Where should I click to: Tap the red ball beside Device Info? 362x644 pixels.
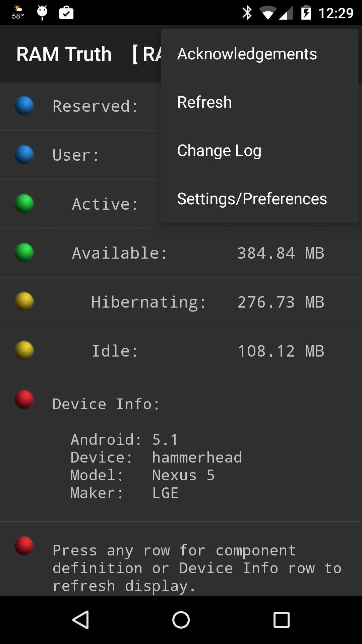pos(24,399)
